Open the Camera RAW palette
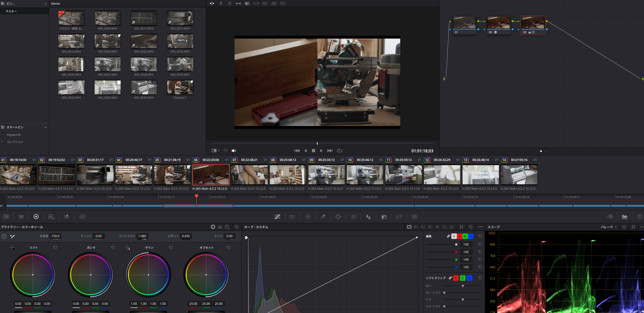The width and height of the screenshot is (644, 313). (x=6, y=217)
